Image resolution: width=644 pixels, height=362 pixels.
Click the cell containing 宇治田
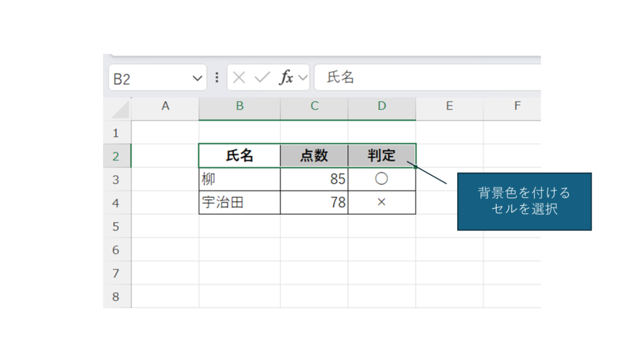tap(240, 202)
